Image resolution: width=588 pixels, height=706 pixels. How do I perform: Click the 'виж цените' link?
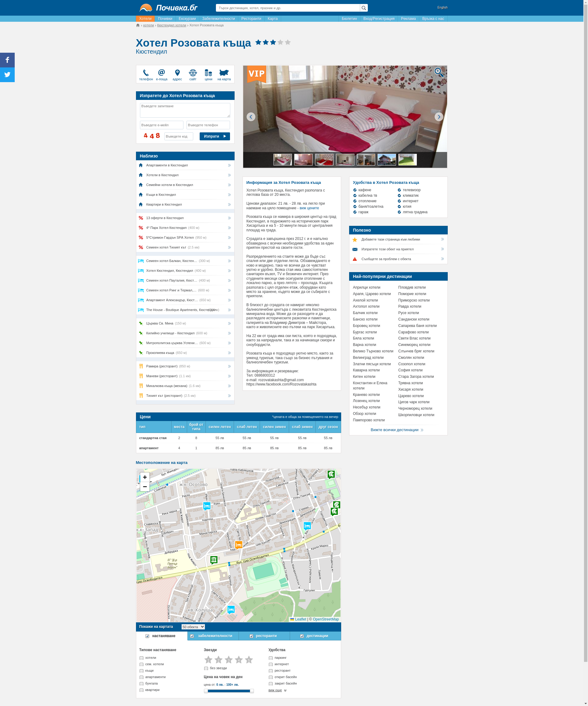click(309, 208)
